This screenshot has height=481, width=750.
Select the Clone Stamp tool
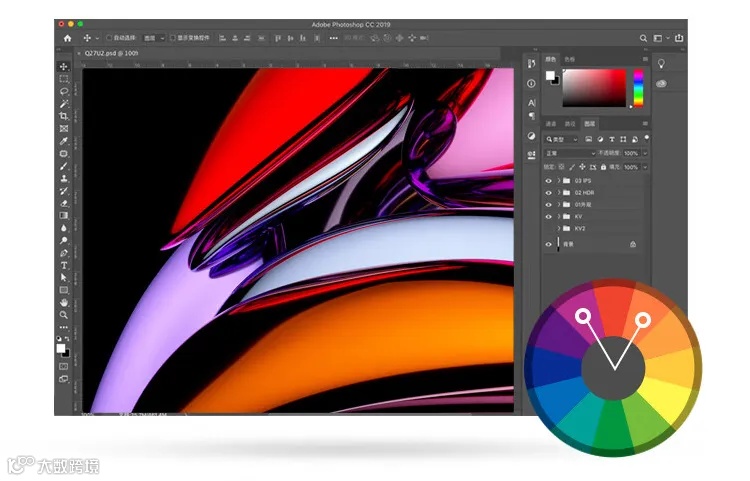(64, 178)
